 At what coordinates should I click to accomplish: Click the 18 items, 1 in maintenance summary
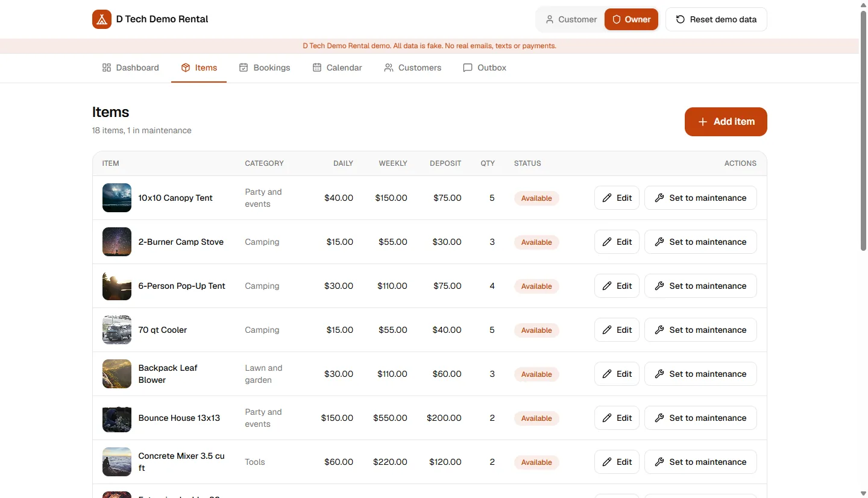point(142,130)
